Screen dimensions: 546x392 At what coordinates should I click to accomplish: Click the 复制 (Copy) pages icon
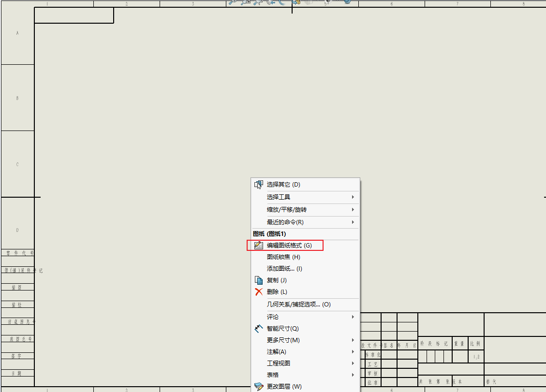coord(259,280)
